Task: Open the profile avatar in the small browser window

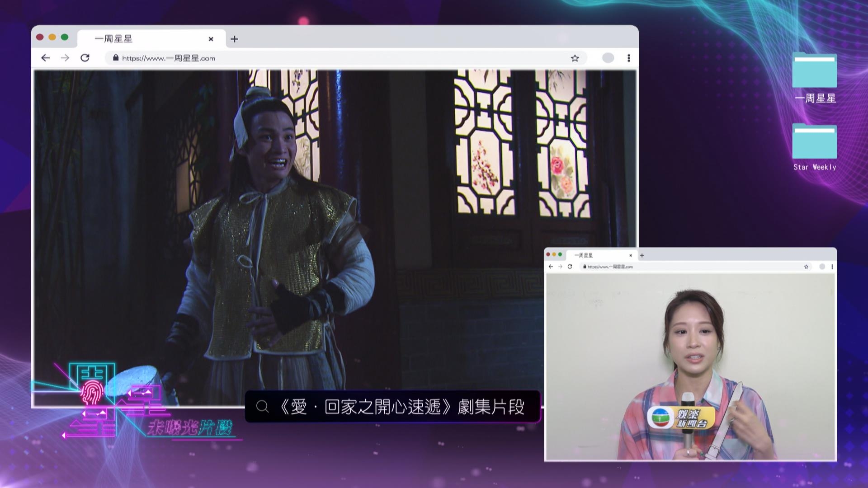Action: tap(822, 267)
